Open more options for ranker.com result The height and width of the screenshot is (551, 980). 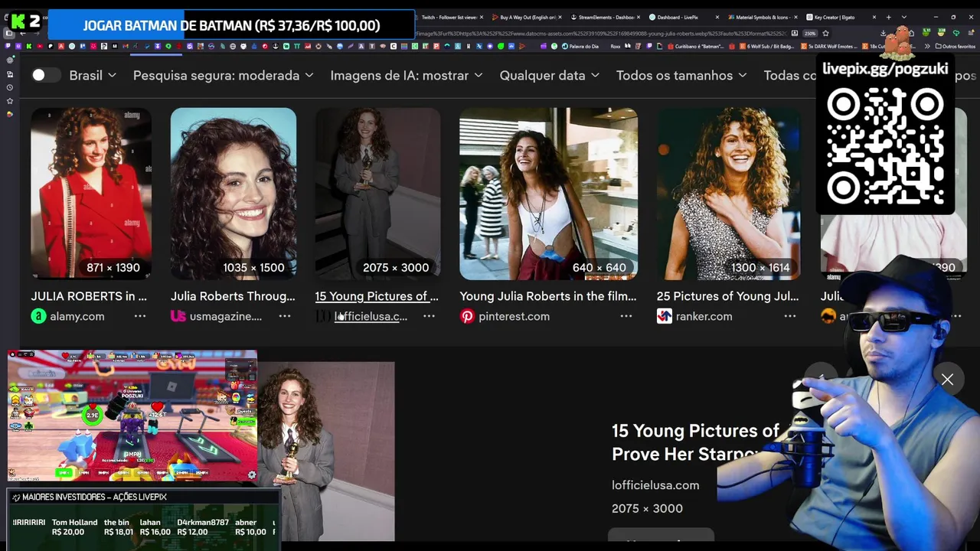790,316
